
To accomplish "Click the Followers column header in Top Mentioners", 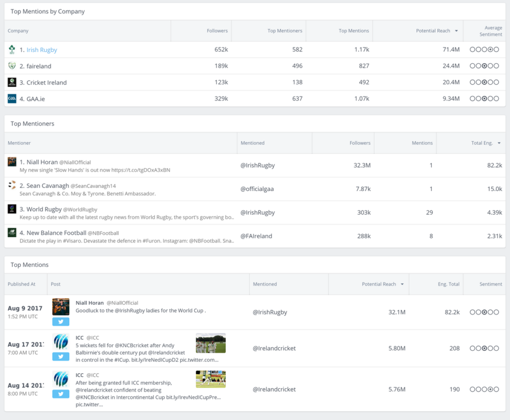I will coord(360,143).
